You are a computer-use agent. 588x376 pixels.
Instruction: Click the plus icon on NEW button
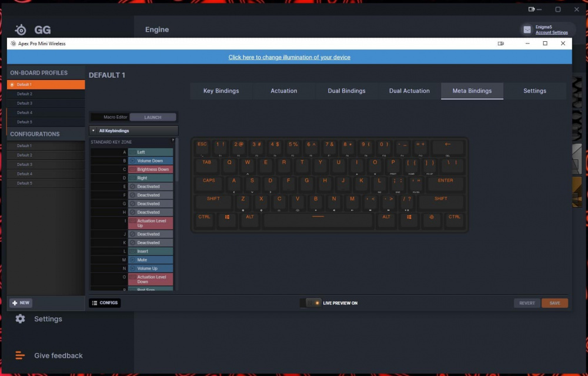pyautogui.click(x=15, y=303)
